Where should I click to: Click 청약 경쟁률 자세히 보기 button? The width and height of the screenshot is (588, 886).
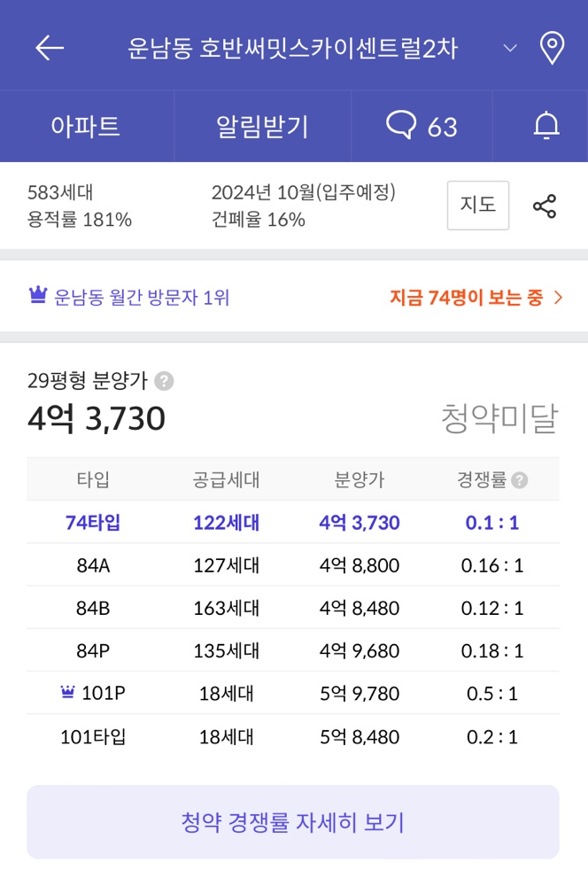[293, 822]
